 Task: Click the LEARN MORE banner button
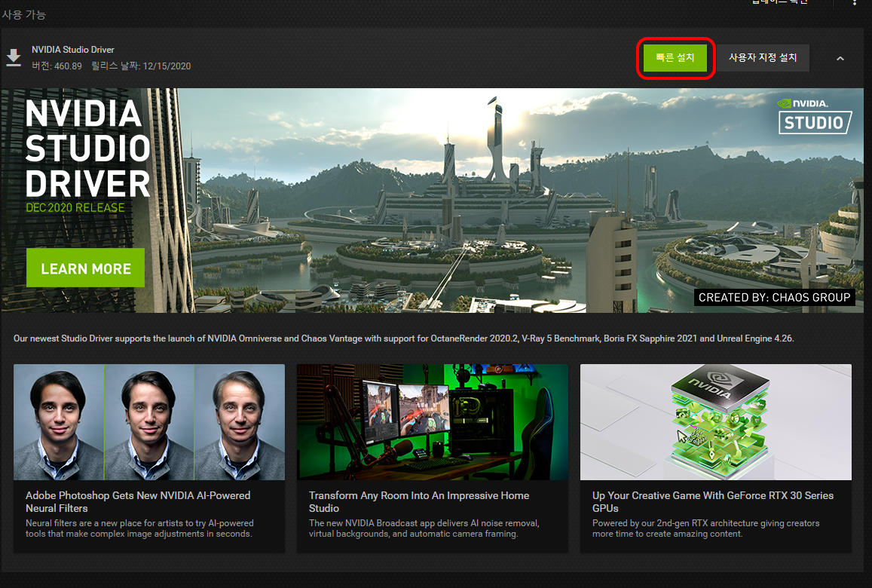coord(86,268)
